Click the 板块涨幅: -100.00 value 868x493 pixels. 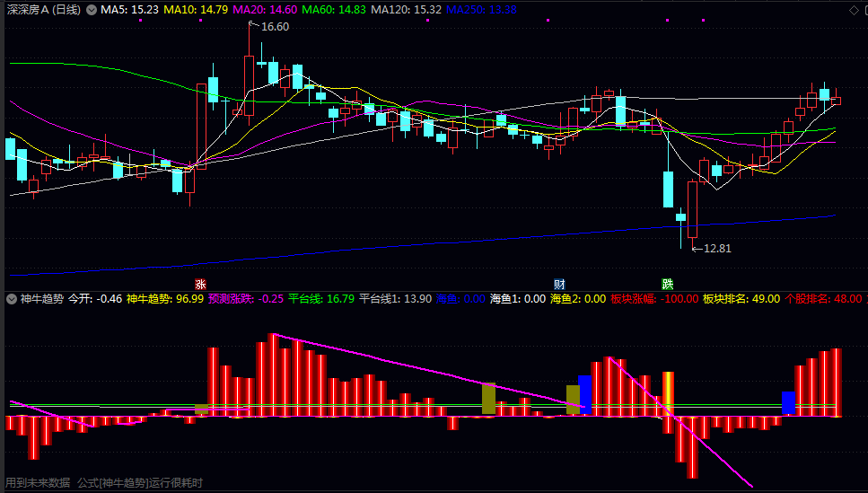[654, 299]
